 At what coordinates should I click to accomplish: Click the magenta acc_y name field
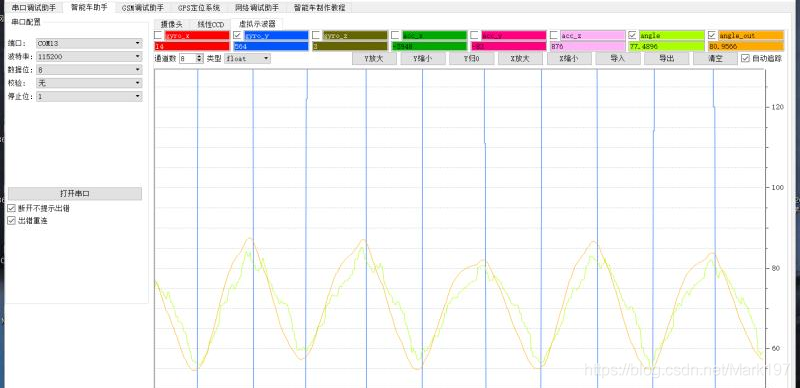tap(513, 35)
